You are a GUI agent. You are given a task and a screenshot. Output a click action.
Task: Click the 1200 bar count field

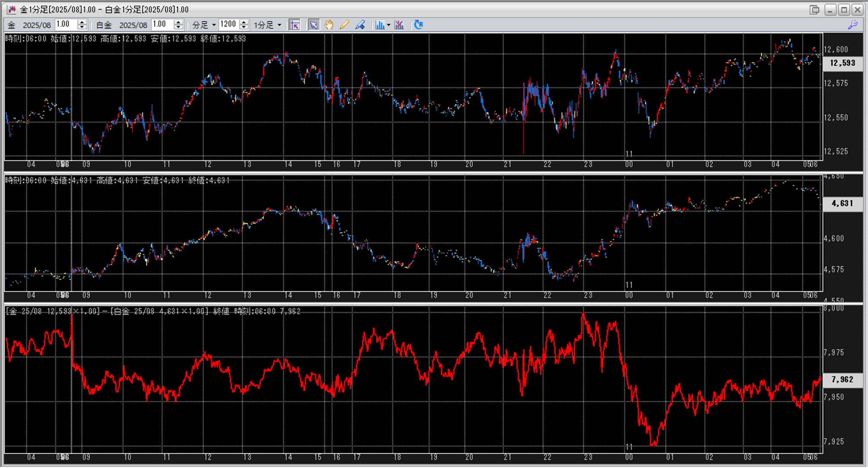(228, 25)
